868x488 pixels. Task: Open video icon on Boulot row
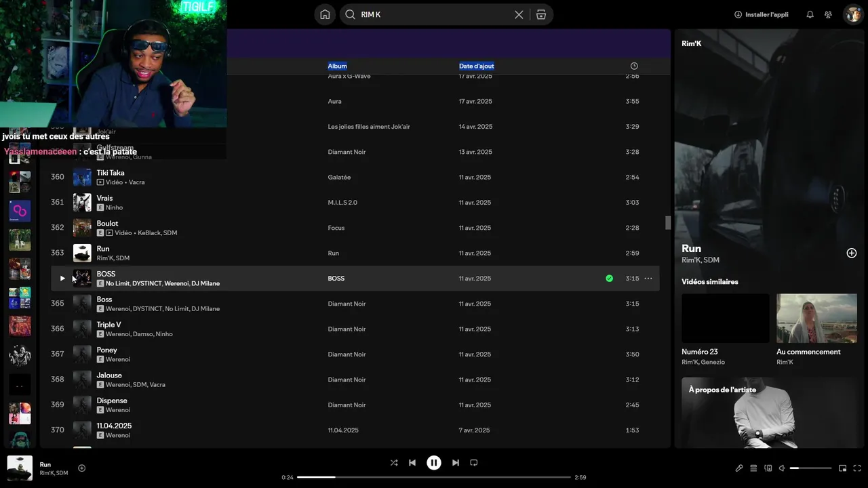click(x=110, y=233)
